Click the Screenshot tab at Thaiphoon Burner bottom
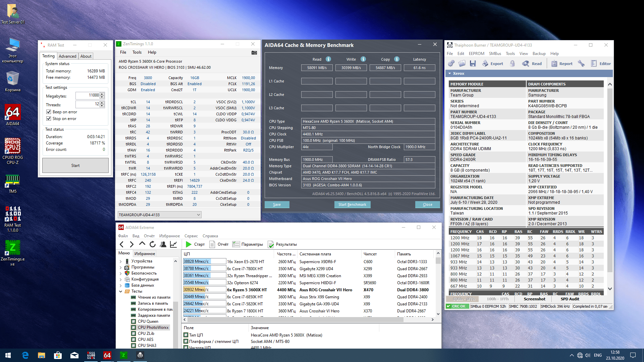Image resolution: width=644 pixels, height=362 pixels. (535, 299)
